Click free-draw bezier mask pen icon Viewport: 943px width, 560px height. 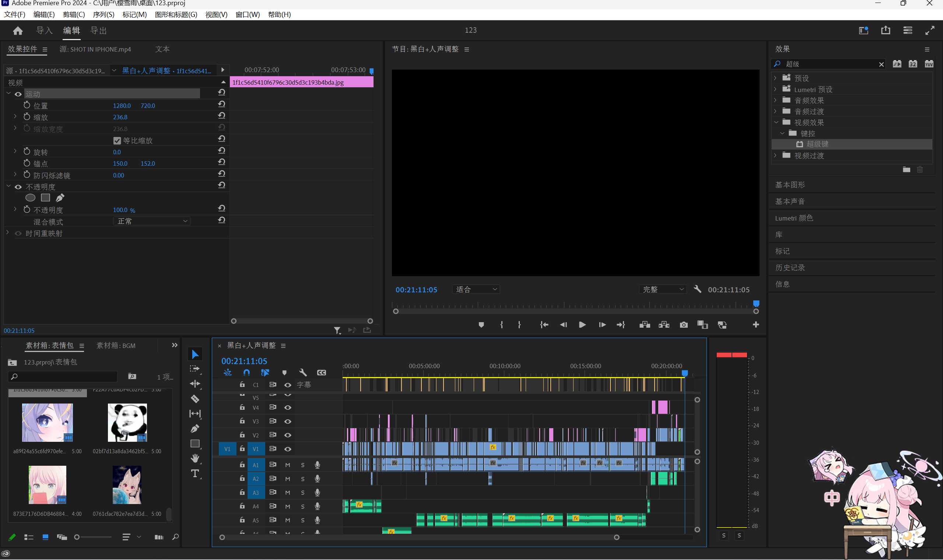(x=60, y=198)
